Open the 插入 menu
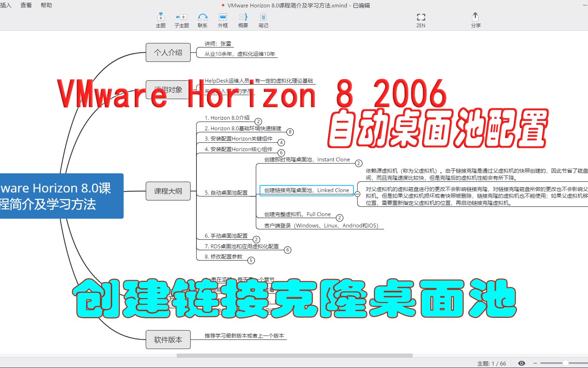 tap(6, 5)
